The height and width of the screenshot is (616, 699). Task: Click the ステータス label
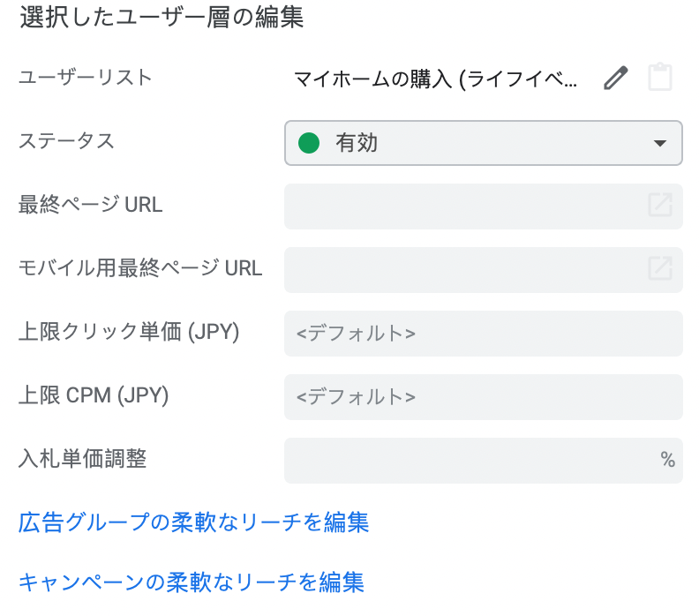tap(66, 141)
